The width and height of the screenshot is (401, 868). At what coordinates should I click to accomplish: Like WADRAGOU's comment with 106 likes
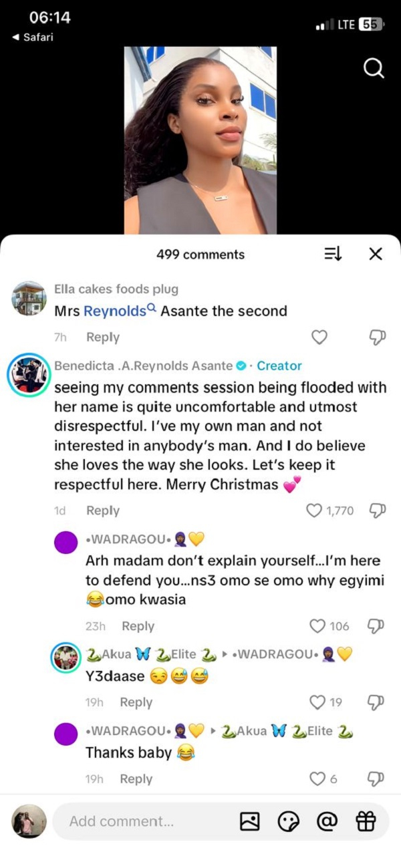(317, 626)
